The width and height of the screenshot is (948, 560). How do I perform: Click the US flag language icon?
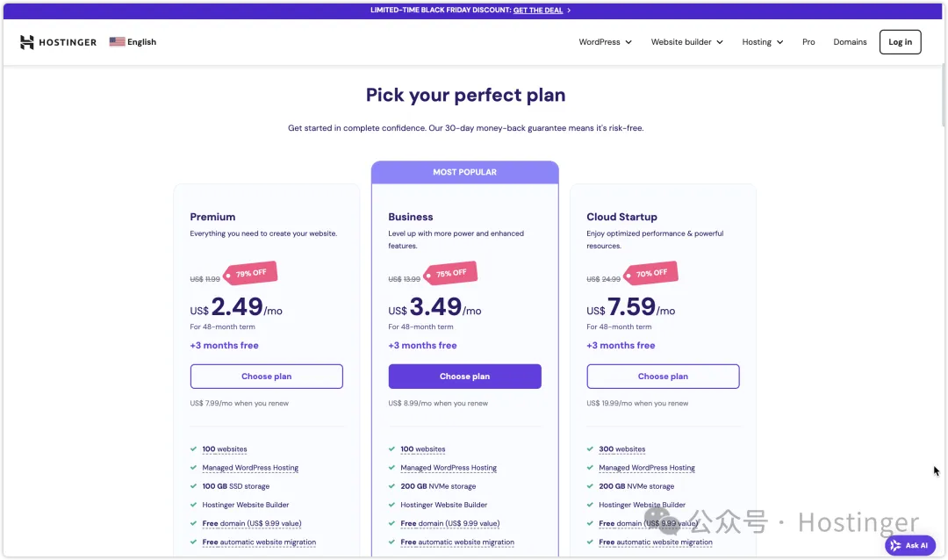[117, 41]
